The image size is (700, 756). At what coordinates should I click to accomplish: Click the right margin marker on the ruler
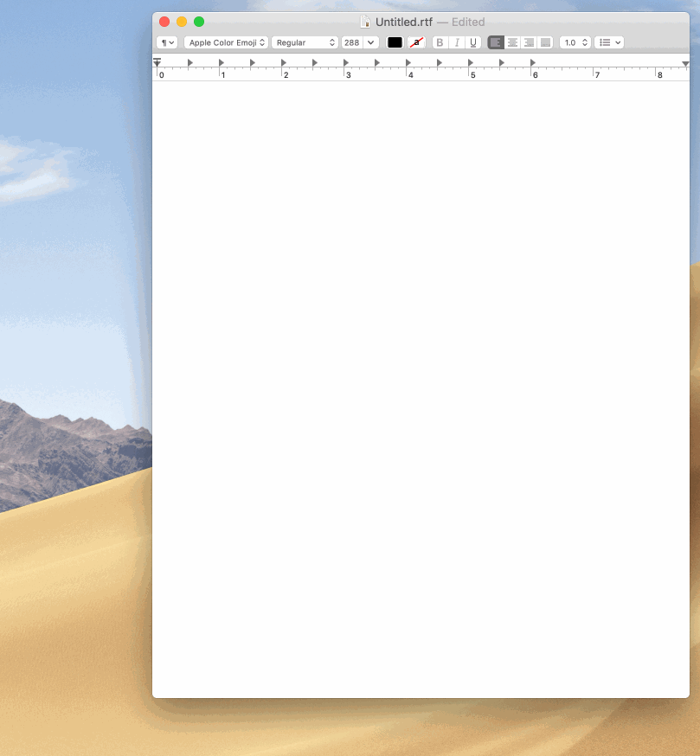(685, 64)
